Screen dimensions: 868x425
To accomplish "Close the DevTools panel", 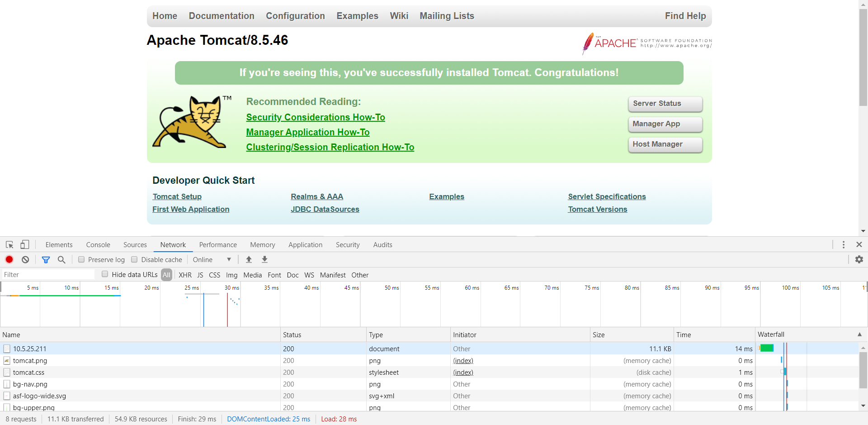I will point(859,245).
